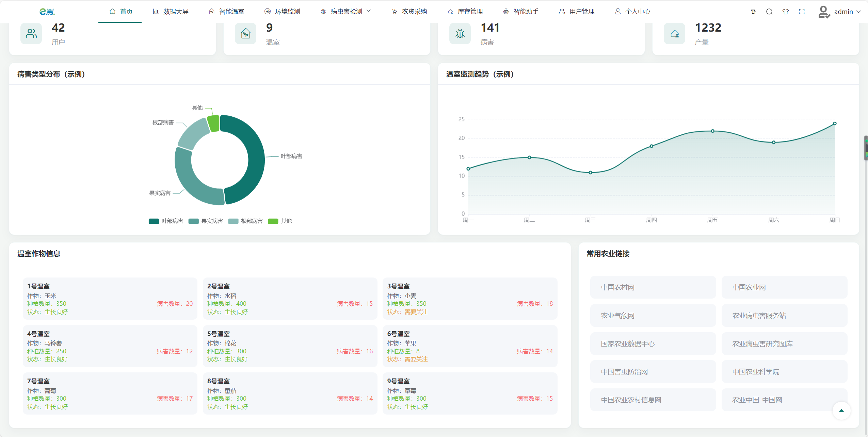This screenshot has height=437, width=868.
Task: Open the 农资采购 menu item
Action: [409, 12]
